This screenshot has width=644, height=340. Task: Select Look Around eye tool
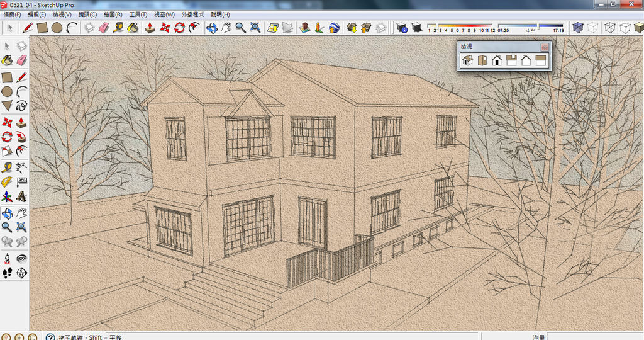click(21, 259)
